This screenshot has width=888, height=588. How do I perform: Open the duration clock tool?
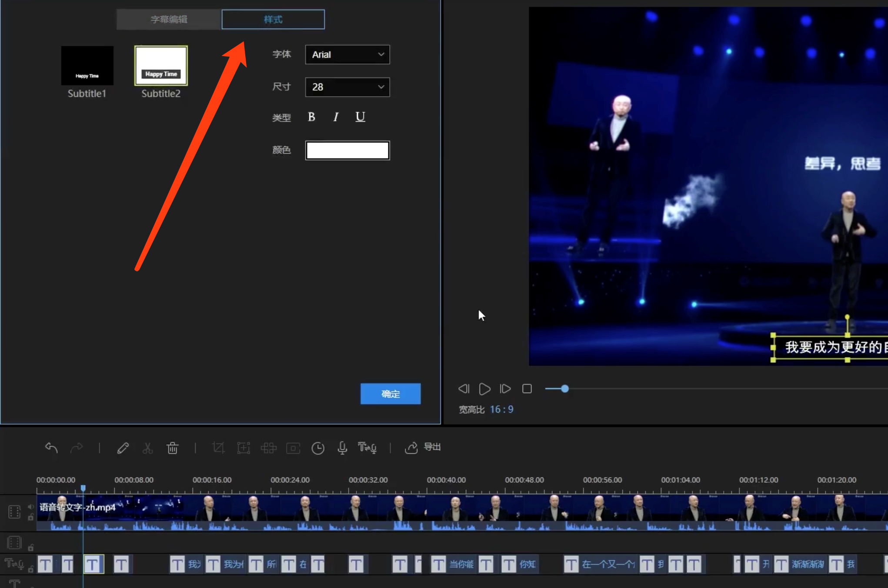tap(318, 448)
